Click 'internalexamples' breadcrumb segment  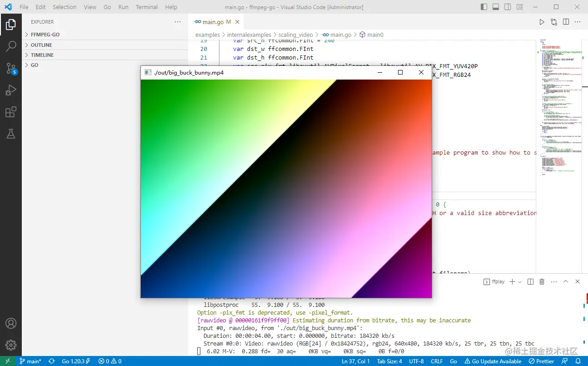pos(249,35)
